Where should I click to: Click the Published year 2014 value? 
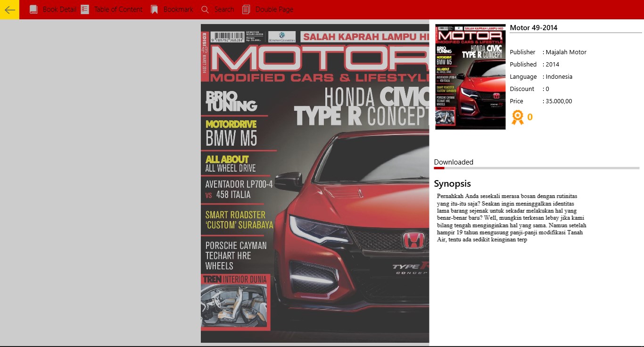point(553,65)
